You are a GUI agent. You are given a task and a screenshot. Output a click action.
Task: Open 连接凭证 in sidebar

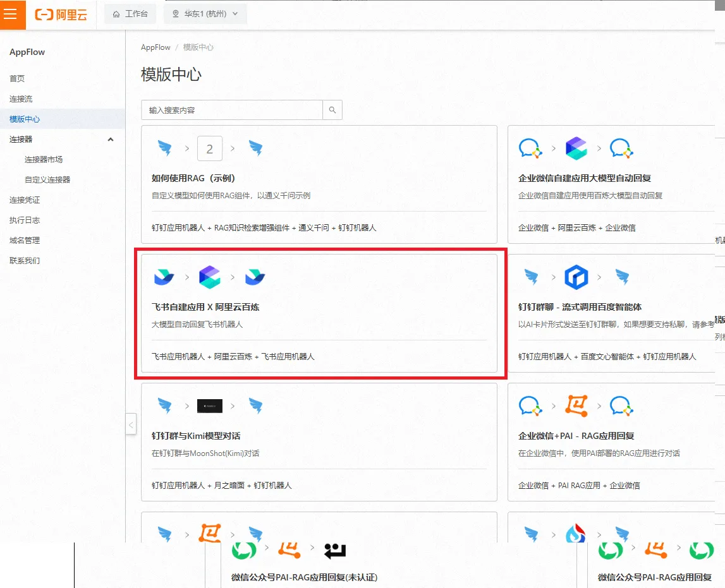(25, 200)
